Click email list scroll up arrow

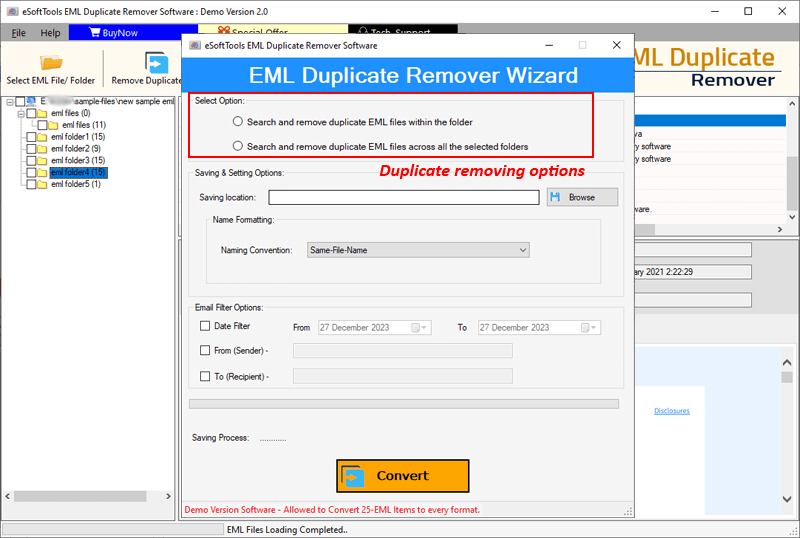point(792,104)
